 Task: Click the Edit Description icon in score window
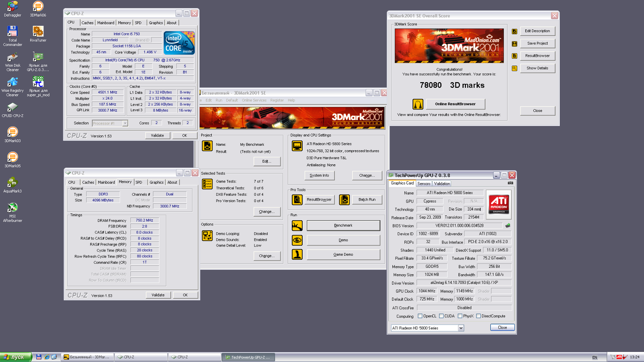point(514,31)
